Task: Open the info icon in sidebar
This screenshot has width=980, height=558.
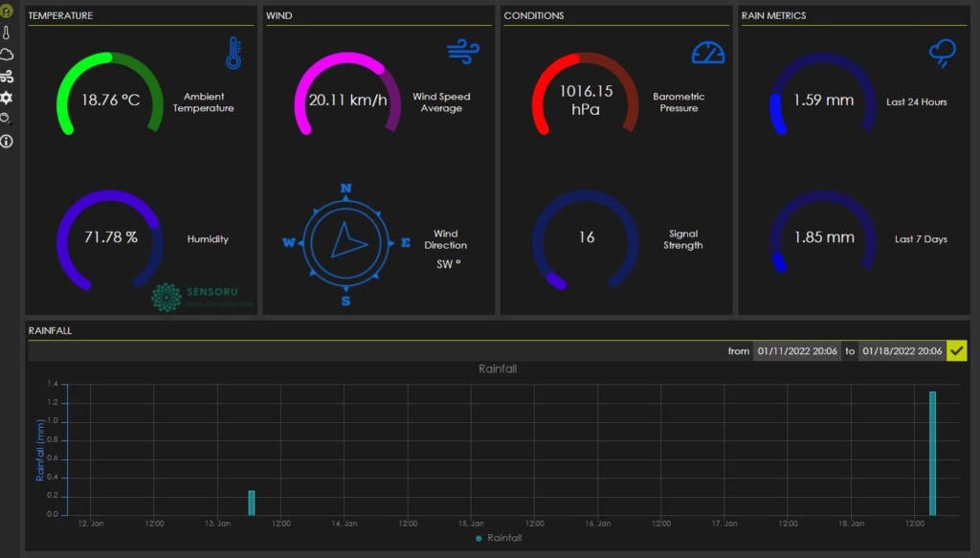Action: tap(7, 142)
